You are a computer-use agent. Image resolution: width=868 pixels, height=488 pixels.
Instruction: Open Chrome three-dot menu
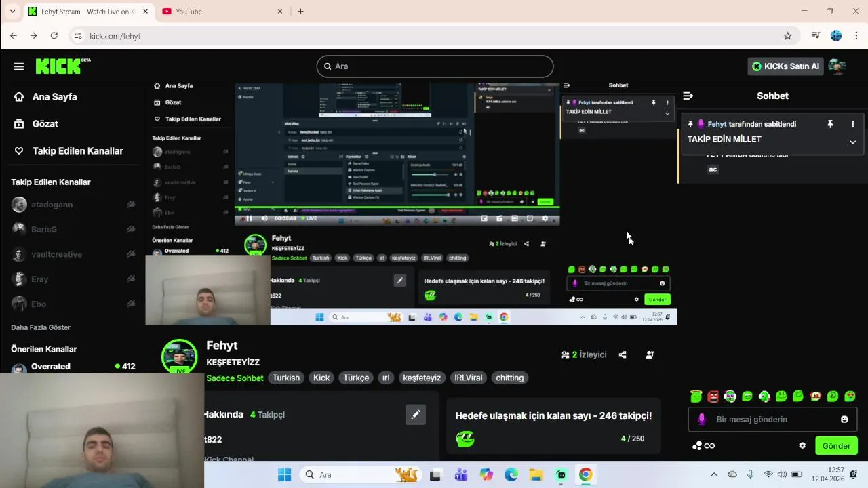pyautogui.click(x=855, y=36)
